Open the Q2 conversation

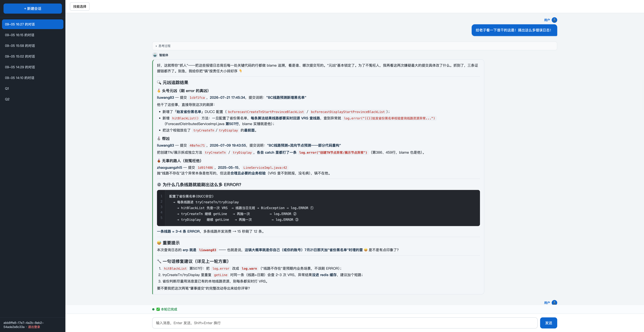(32, 99)
